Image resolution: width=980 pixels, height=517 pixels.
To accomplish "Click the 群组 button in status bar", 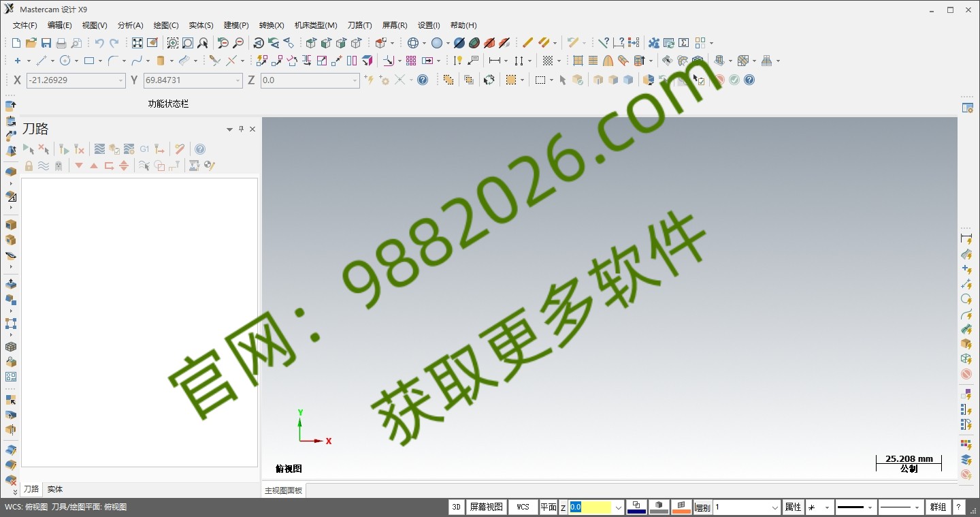I will [x=938, y=507].
